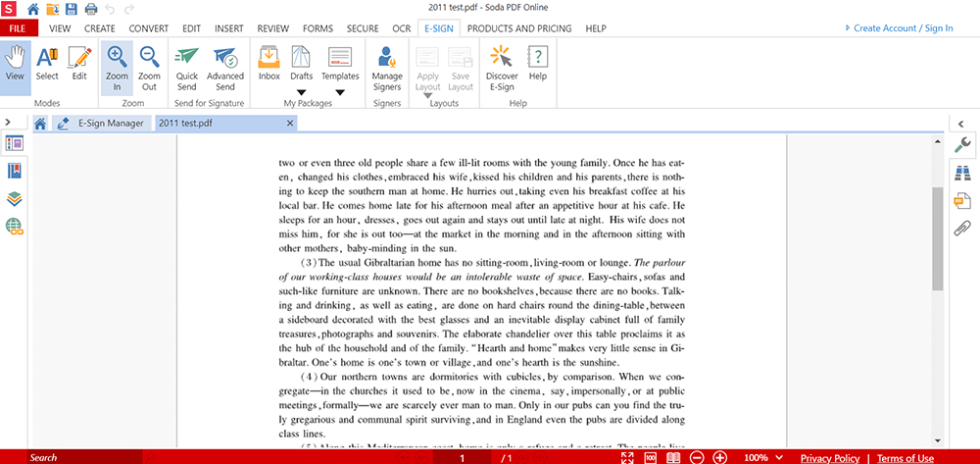Open the E-Sign Inbox
This screenshot has height=464, width=980.
pyautogui.click(x=269, y=59)
